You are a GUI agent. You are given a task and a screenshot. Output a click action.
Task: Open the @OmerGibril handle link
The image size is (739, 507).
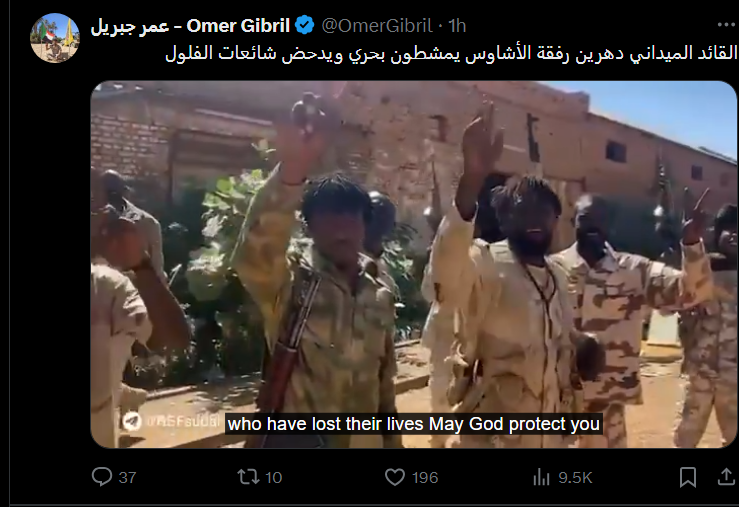pyautogui.click(x=377, y=25)
